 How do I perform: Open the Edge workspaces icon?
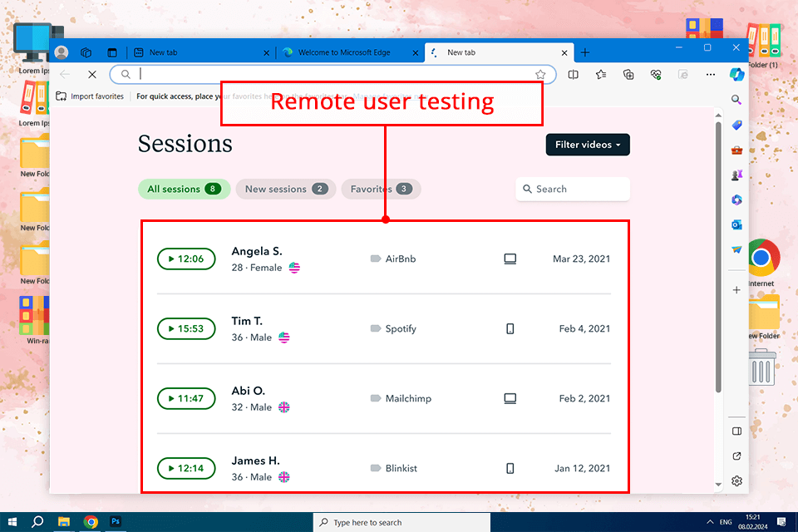click(86, 52)
